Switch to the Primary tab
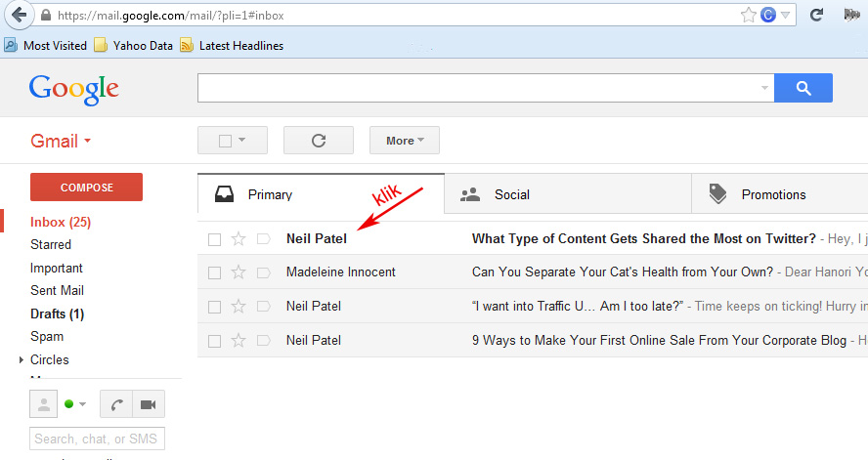This screenshot has width=868, height=460. (321, 194)
